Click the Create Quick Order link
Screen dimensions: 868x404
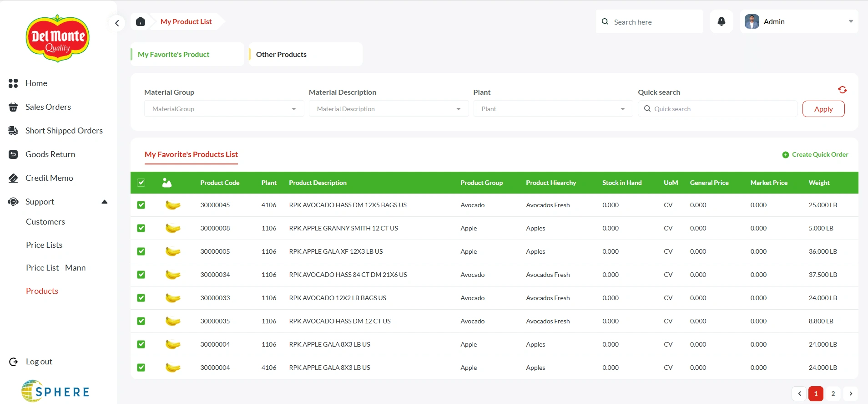tap(815, 154)
